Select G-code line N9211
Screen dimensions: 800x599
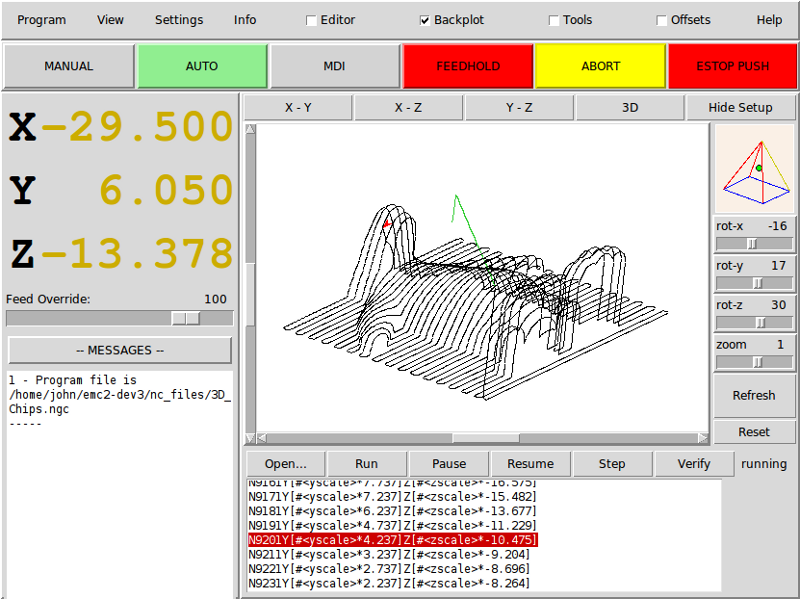(x=392, y=554)
